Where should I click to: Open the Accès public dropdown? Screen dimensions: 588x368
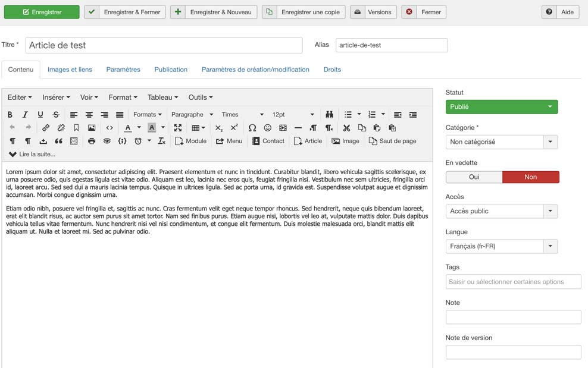tap(501, 211)
